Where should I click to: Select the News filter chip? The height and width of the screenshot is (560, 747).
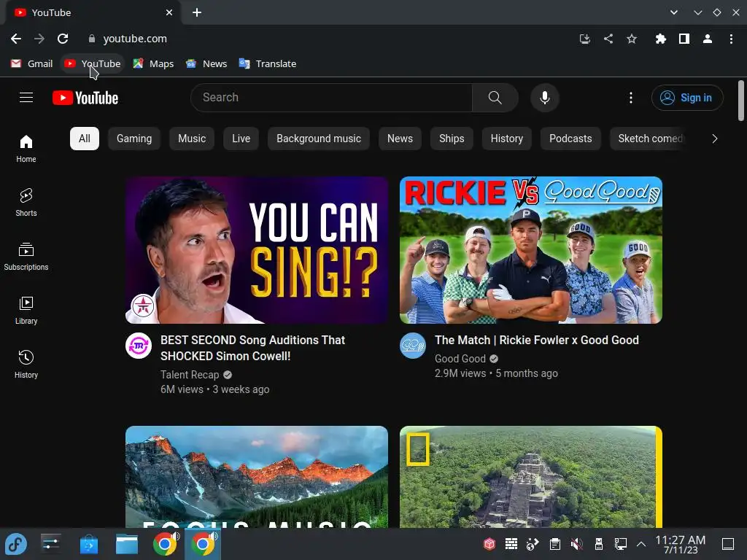pyautogui.click(x=400, y=139)
